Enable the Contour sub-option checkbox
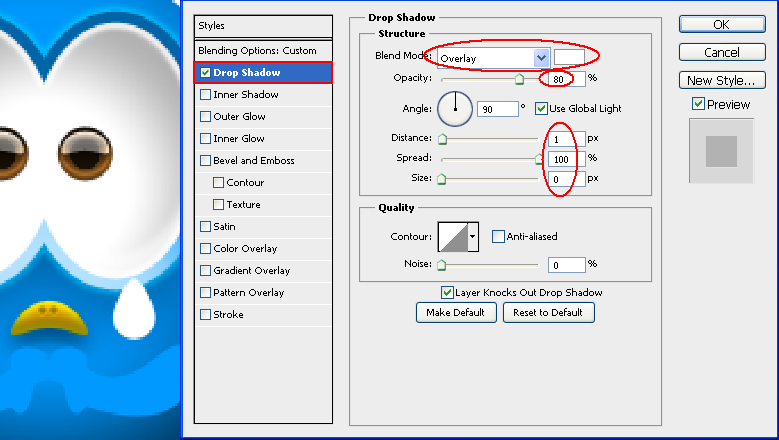 [218, 182]
